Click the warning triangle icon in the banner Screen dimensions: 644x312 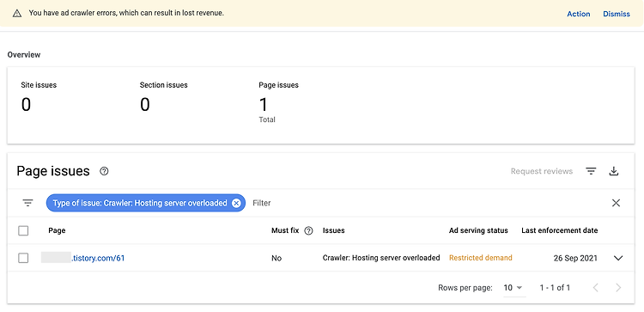17,14
